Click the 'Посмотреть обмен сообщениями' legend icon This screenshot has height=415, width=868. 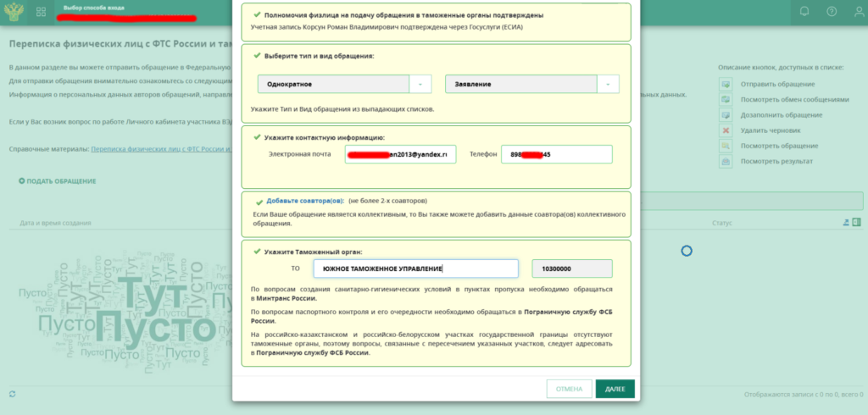(726, 100)
